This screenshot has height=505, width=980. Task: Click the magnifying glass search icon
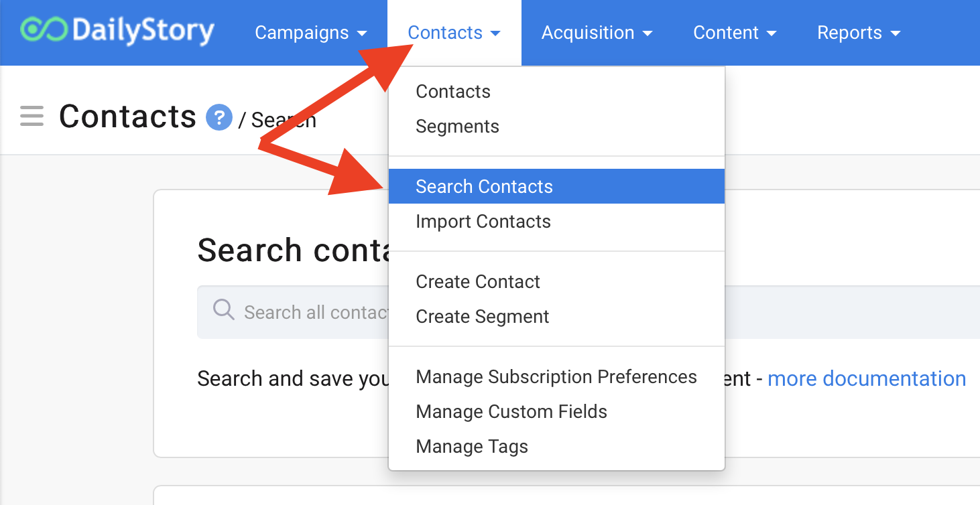(x=223, y=310)
